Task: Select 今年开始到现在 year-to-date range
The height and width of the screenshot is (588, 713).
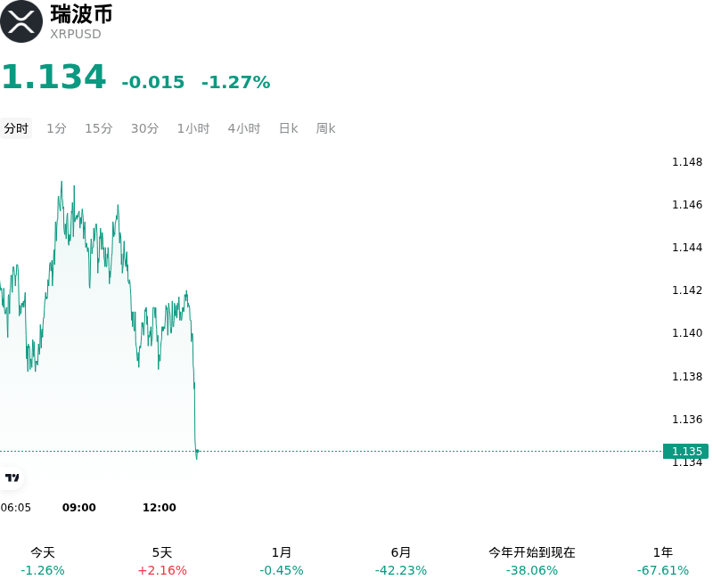Action: 532,561
